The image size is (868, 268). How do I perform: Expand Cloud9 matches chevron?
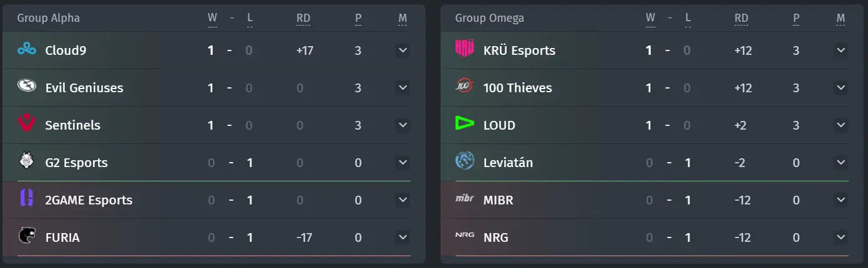(402, 50)
